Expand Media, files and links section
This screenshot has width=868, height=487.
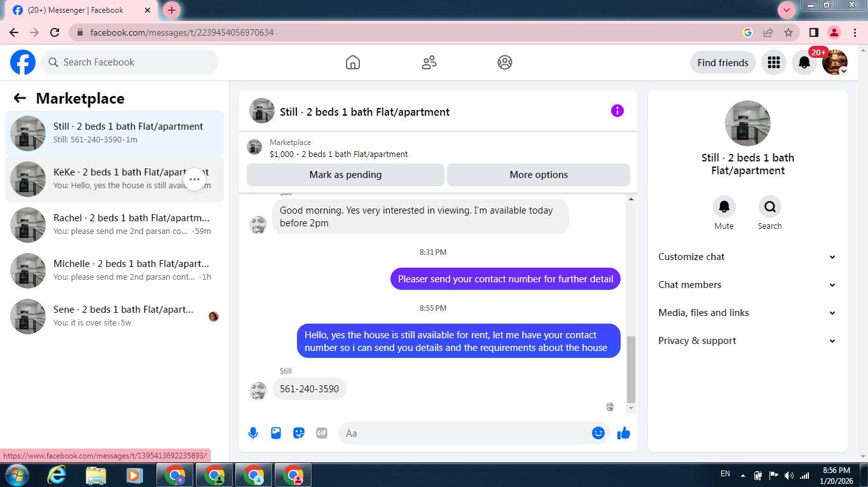pos(748,313)
